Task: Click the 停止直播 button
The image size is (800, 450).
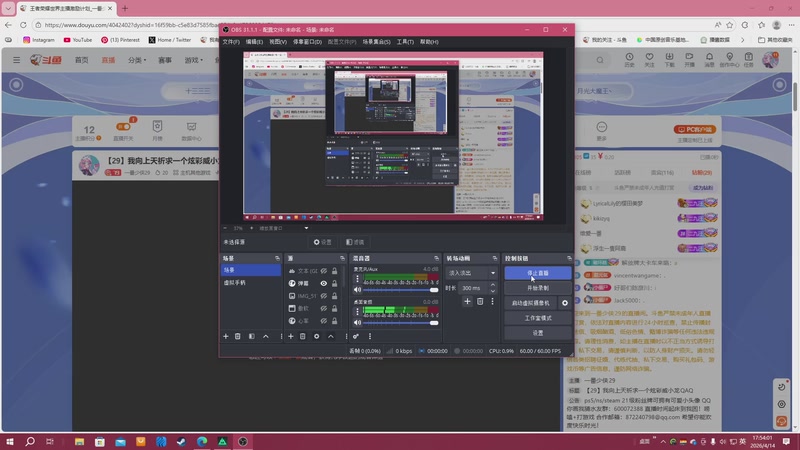Action: pos(538,273)
